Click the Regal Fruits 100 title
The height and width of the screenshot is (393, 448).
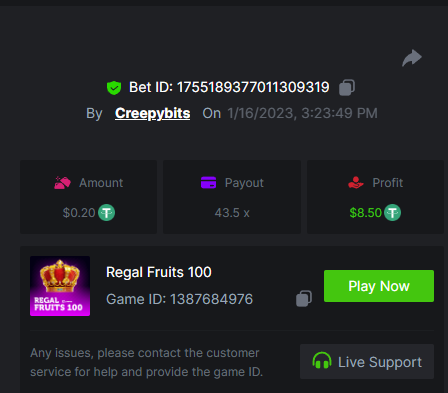(159, 272)
